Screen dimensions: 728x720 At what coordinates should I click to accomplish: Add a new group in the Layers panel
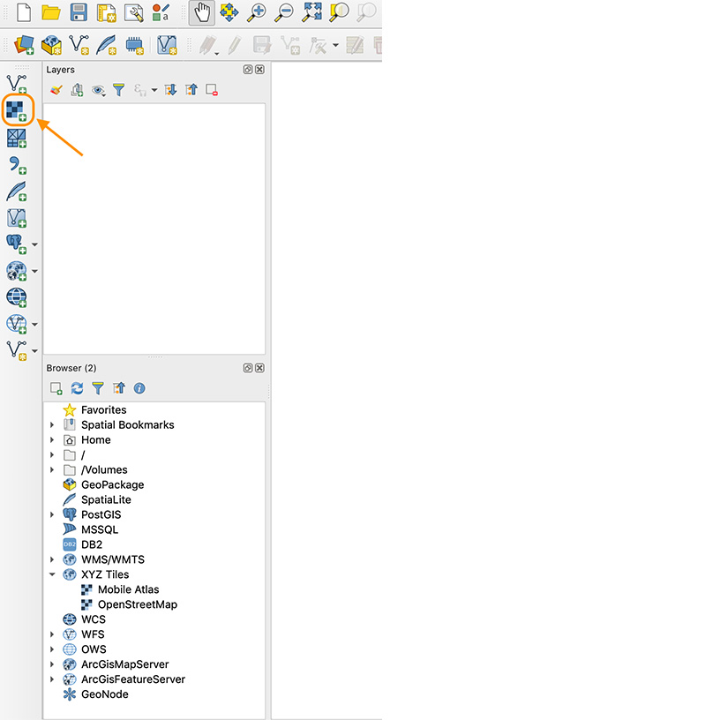tap(77, 89)
